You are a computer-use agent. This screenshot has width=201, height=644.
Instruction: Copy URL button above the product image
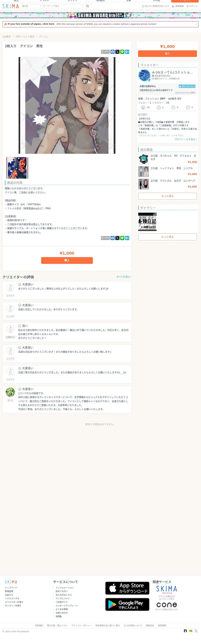click(x=105, y=52)
